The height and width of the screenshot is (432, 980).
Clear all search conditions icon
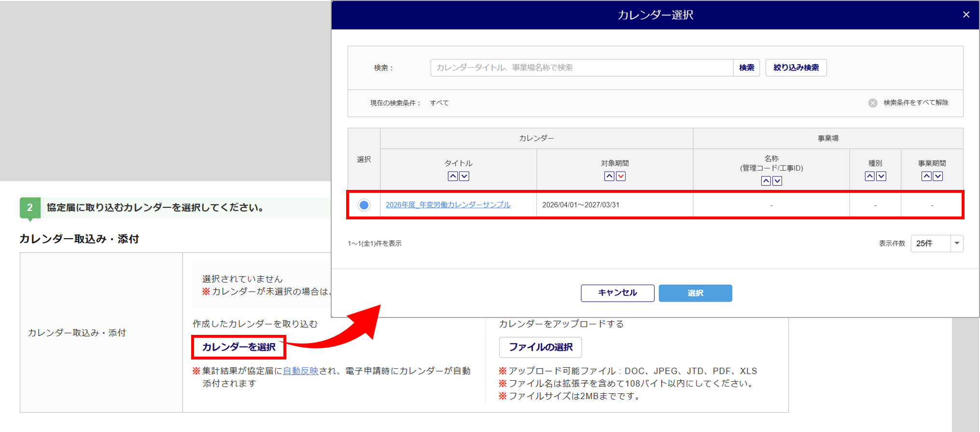point(872,103)
